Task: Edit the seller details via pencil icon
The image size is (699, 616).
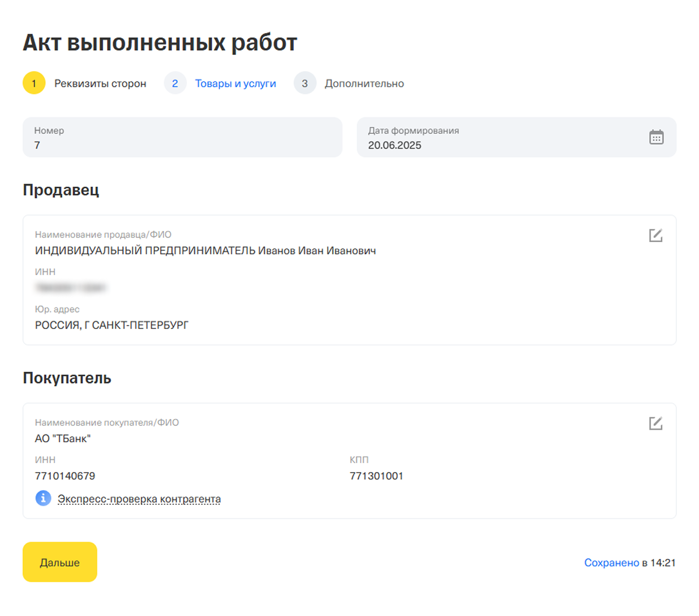Action: coord(655,235)
